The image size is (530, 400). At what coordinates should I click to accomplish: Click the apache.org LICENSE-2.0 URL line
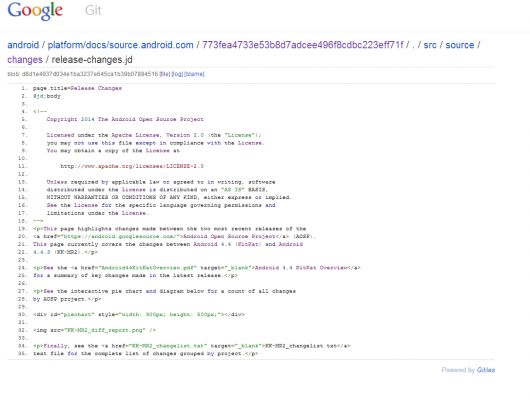(132, 166)
